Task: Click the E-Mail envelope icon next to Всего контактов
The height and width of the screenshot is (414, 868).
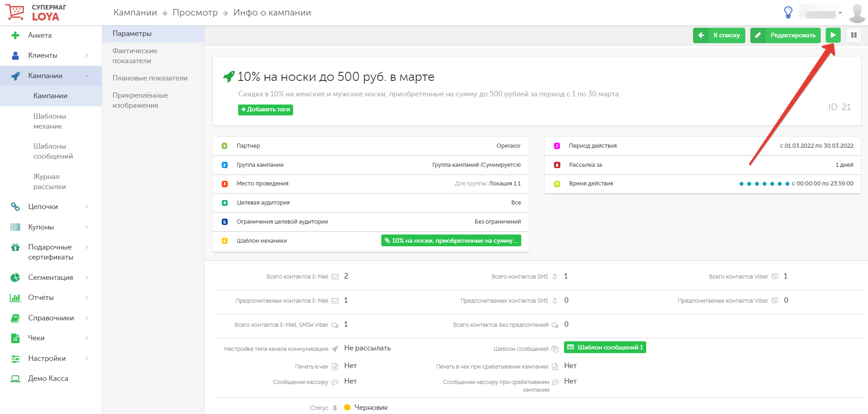Action: pyautogui.click(x=335, y=277)
